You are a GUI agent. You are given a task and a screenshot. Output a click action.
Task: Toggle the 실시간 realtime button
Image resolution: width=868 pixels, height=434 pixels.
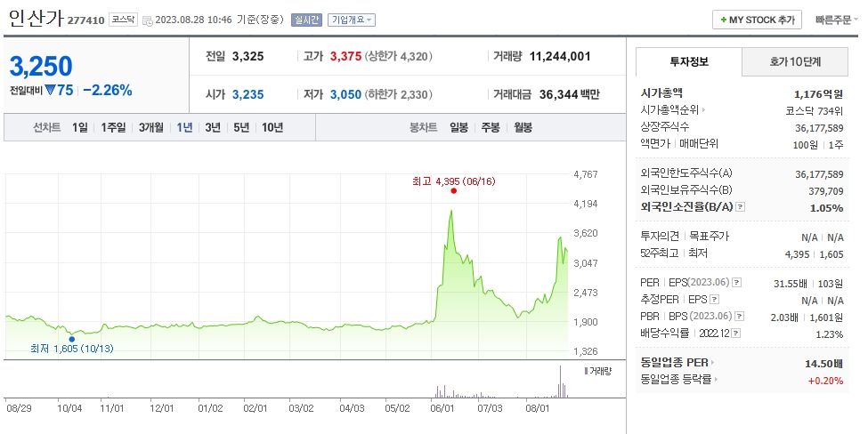click(x=306, y=20)
